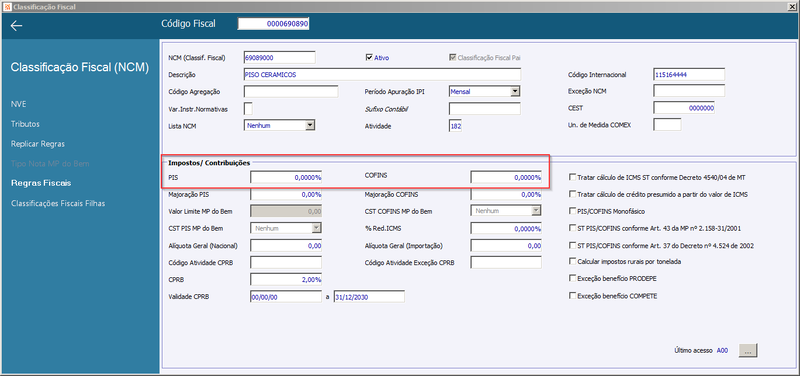Enable ICMS ST Decreto 4540/04 de MT checkbox
This screenshot has height=376, width=800.
click(x=572, y=178)
